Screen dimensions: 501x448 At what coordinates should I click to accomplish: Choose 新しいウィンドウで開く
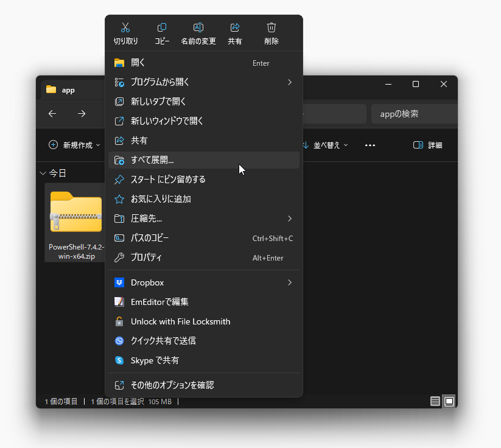tap(204, 121)
